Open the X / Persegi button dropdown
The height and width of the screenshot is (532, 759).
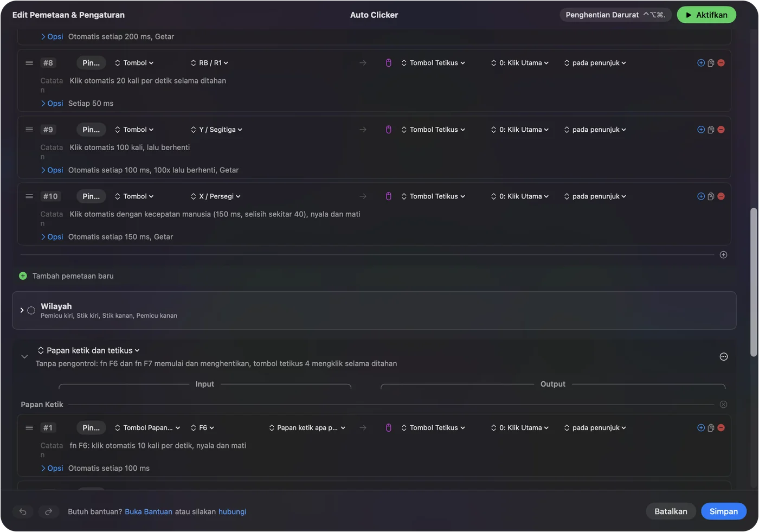pyautogui.click(x=215, y=196)
